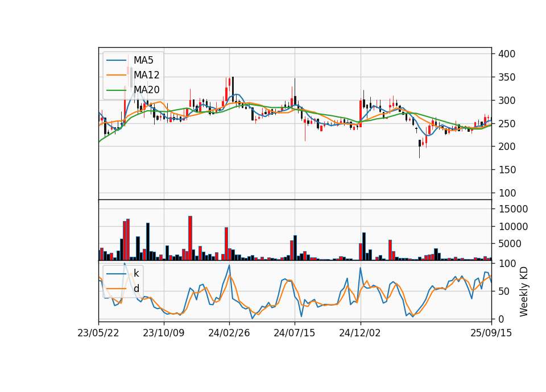Screen dimensions: 546x392
Task: Click the k legend label in KD panel
Action: [x=136, y=273]
